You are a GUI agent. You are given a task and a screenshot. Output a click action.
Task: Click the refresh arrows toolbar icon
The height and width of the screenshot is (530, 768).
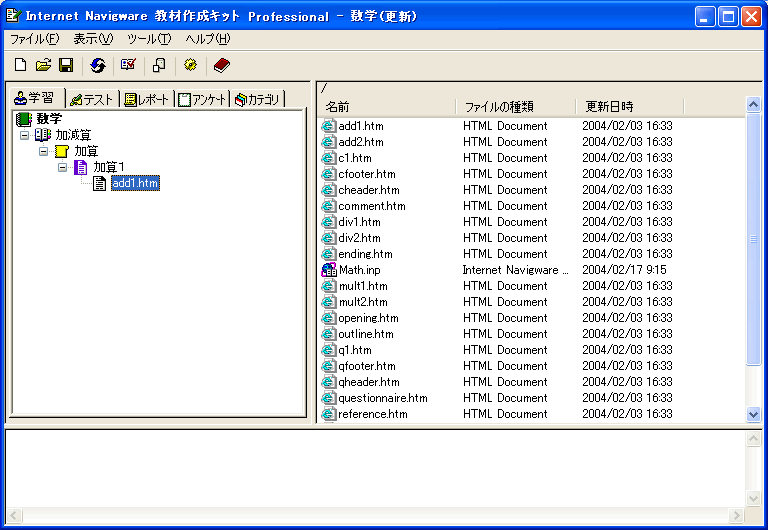[97, 65]
